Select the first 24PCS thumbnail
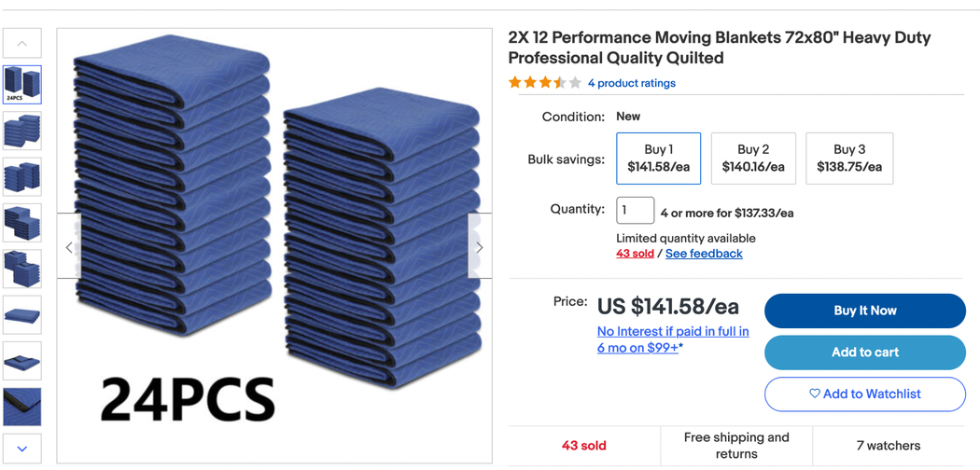This screenshot has width=980, height=470. click(22, 85)
